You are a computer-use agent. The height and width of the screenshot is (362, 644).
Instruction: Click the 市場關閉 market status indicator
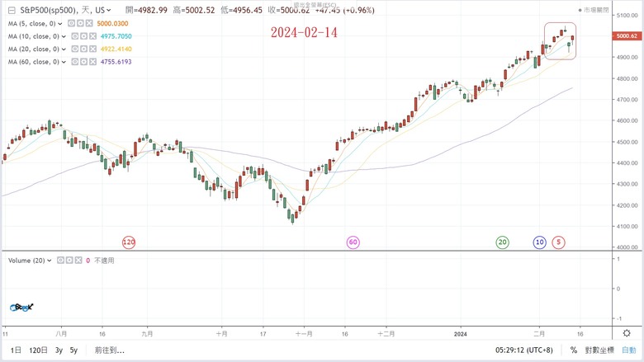[594, 10]
